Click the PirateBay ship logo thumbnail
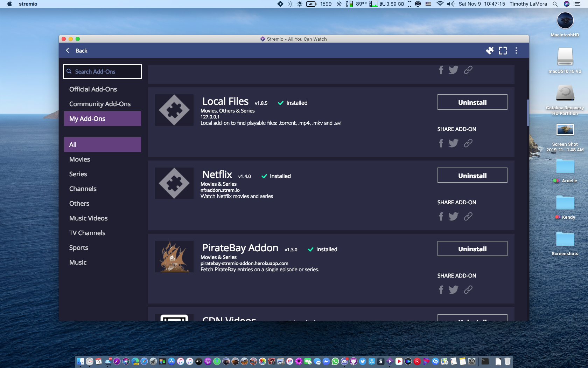Image resolution: width=588 pixels, height=368 pixels. click(174, 257)
